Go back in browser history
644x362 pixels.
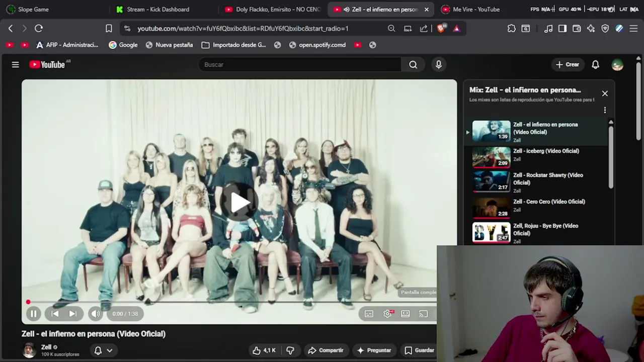pos(10,29)
